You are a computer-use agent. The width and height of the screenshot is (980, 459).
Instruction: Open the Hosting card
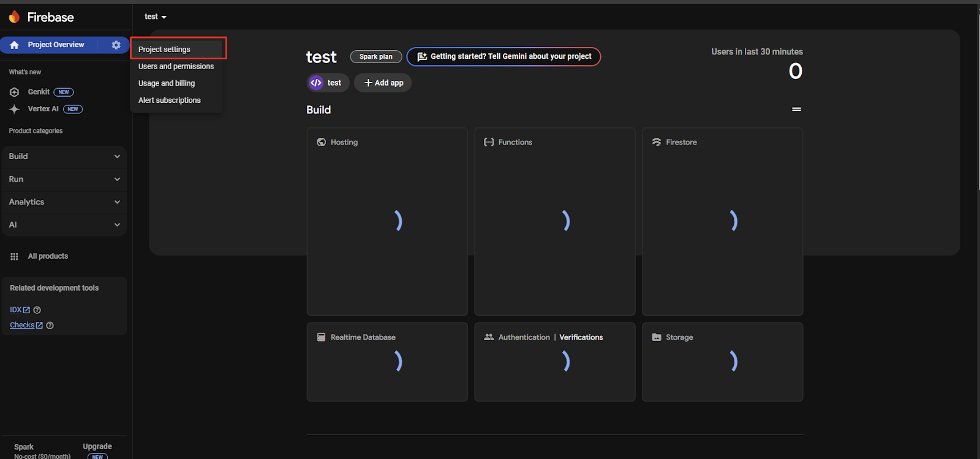[387, 222]
